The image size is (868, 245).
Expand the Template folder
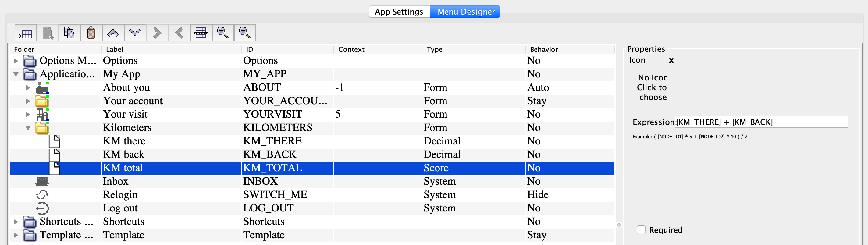16,235
